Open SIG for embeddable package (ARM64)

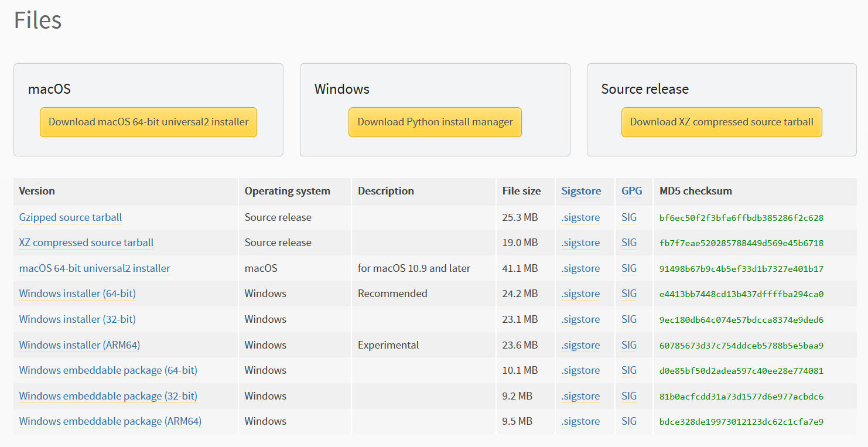[629, 421]
